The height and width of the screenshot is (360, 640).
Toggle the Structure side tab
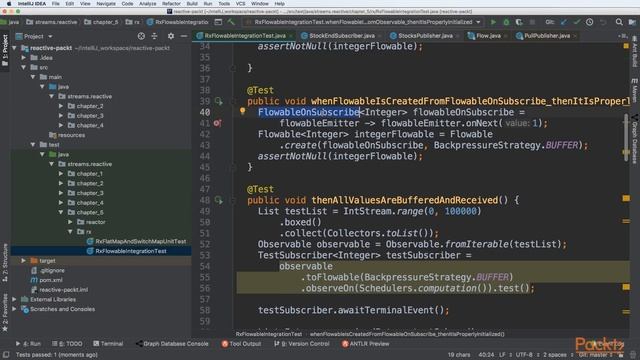[x=5, y=262]
